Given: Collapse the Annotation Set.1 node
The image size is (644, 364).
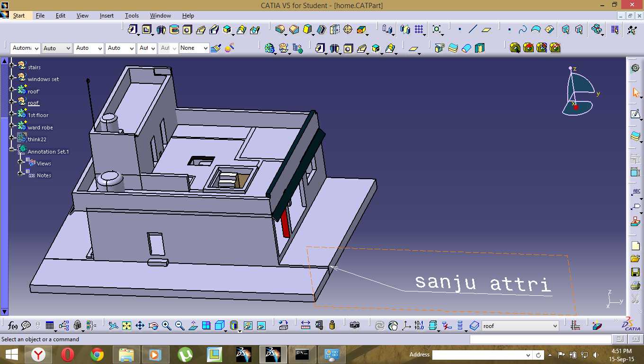Looking at the screenshot, I should pos(12,149).
